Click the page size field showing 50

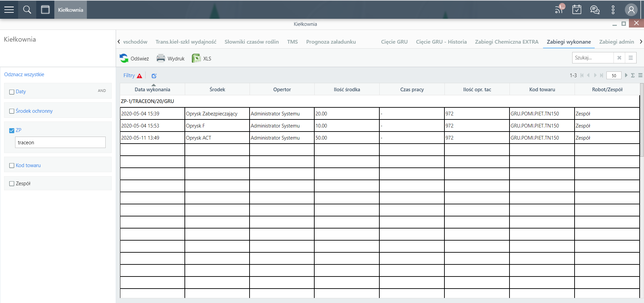point(614,75)
